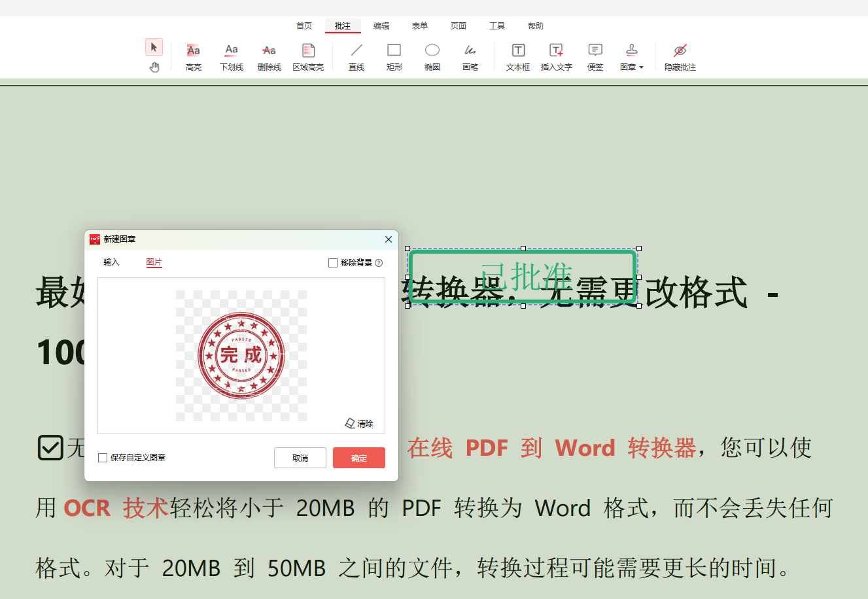
Task: Open the 帮助 tab
Action: (536, 26)
